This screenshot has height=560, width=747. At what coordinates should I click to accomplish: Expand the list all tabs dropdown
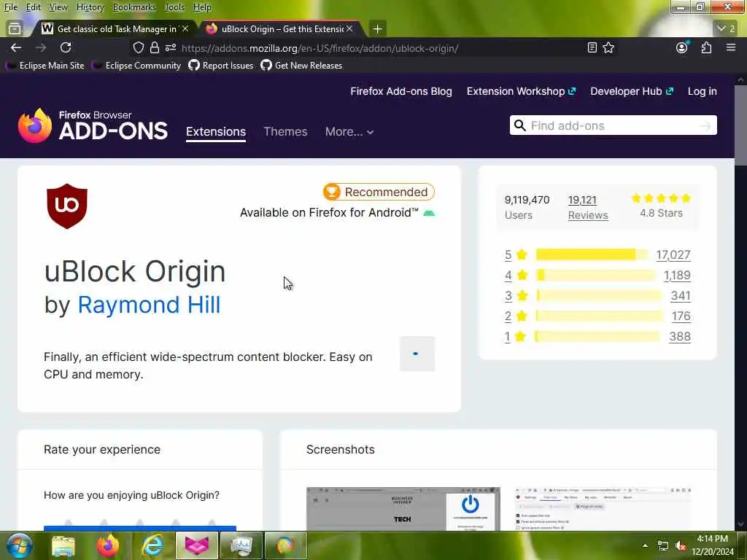click(x=726, y=28)
